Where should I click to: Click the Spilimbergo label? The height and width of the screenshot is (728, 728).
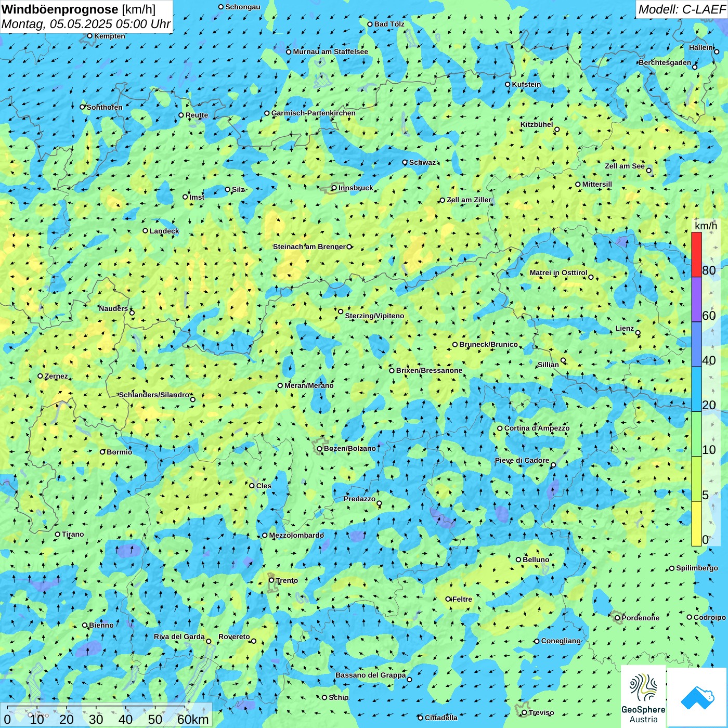point(697,568)
